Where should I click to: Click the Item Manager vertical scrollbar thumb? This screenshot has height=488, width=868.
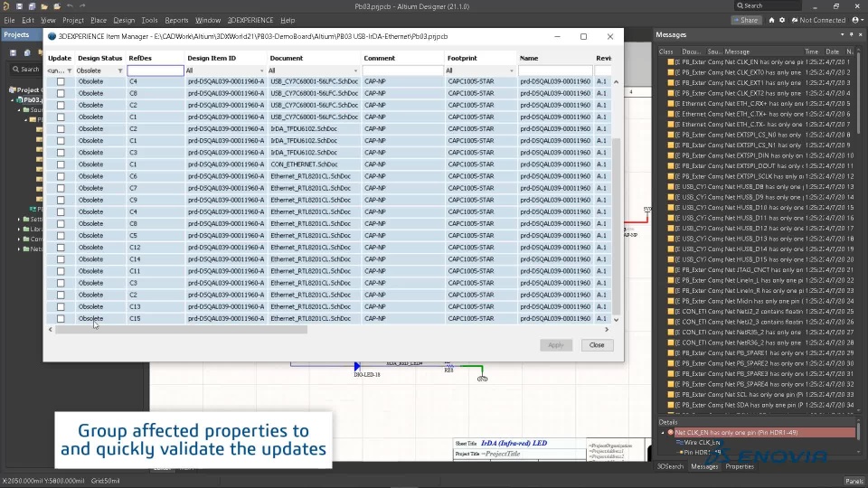tap(616, 226)
